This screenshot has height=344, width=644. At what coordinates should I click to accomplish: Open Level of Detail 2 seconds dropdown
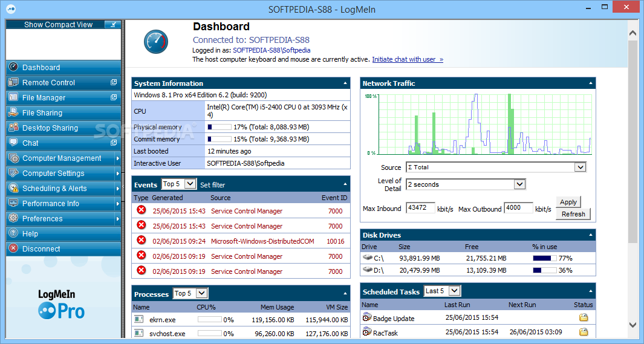tap(519, 184)
